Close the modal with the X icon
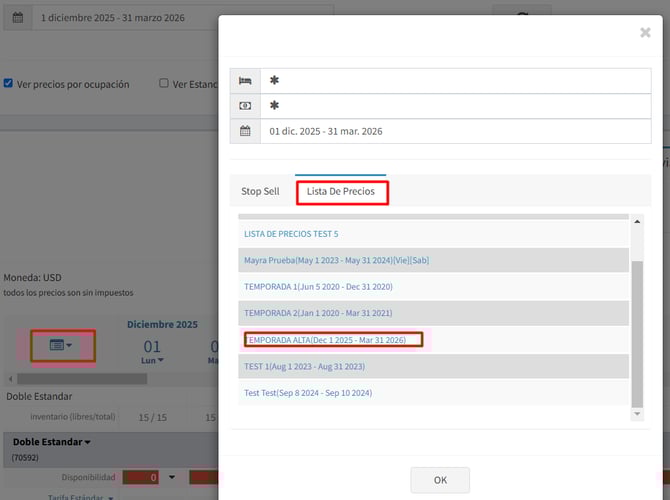Image resolution: width=670 pixels, height=500 pixels. click(x=645, y=33)
